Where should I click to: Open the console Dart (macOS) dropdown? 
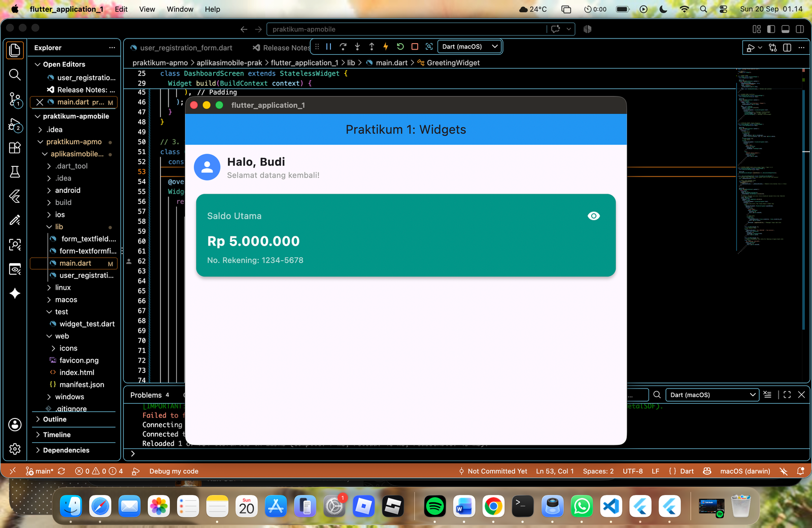tap(713, 395)
